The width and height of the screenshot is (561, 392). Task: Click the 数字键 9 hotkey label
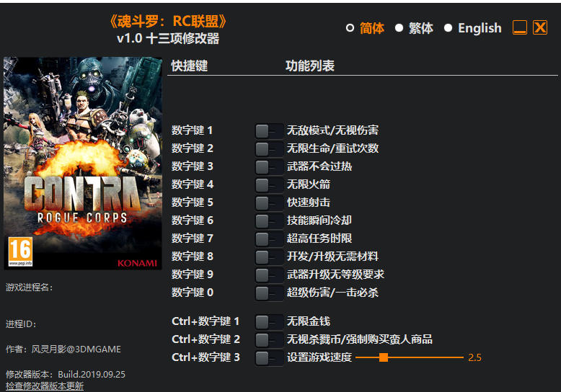(x=192, y=274)
